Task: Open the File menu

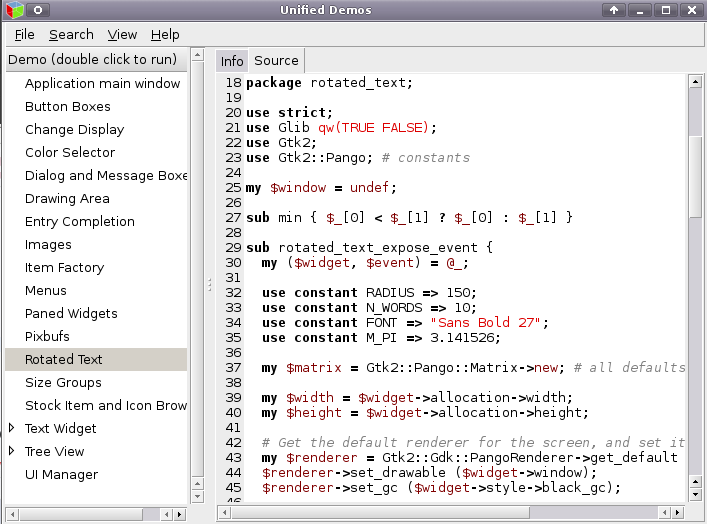Action: [25, 34]
